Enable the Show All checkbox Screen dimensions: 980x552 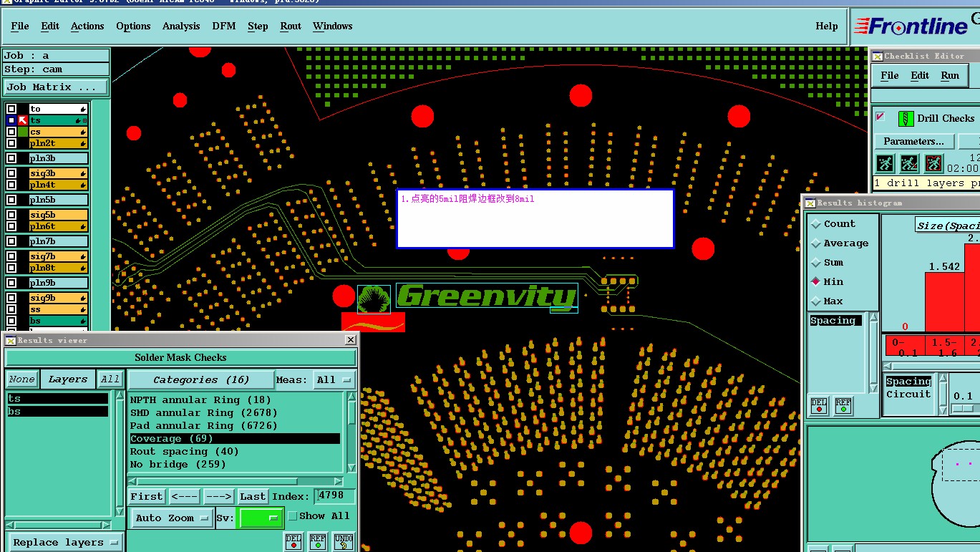coord(292,515)
